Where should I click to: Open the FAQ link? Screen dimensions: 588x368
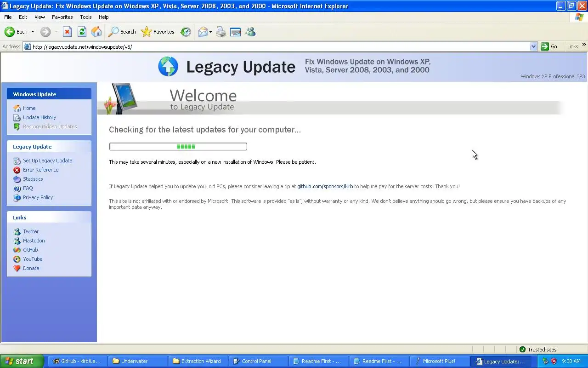[x=28, y=188]
